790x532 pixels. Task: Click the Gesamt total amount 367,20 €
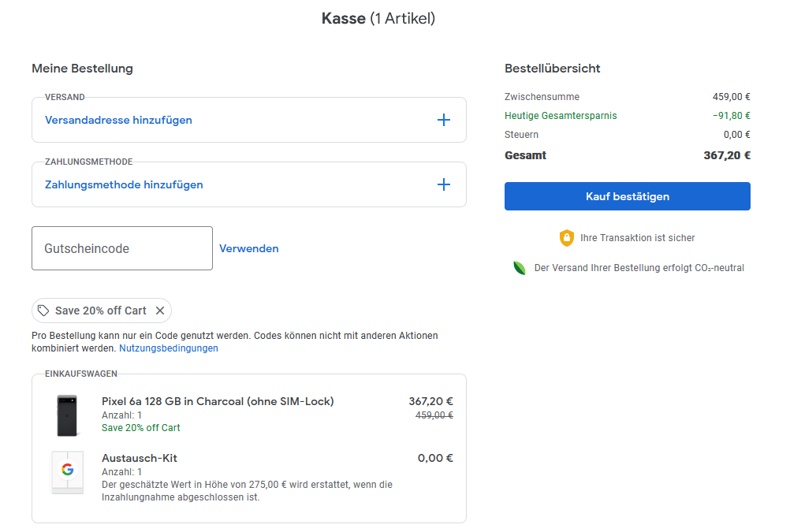(726, 155)
